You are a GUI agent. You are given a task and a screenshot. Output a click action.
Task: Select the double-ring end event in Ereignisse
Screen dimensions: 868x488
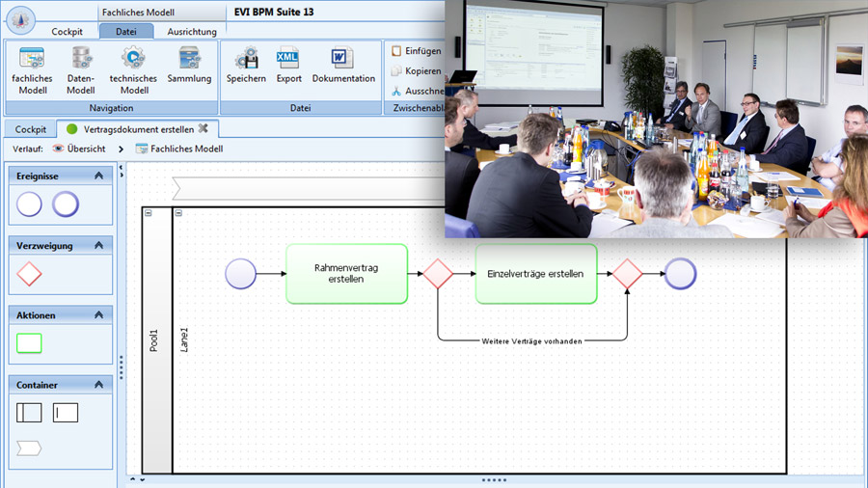(x=66, y=204)
